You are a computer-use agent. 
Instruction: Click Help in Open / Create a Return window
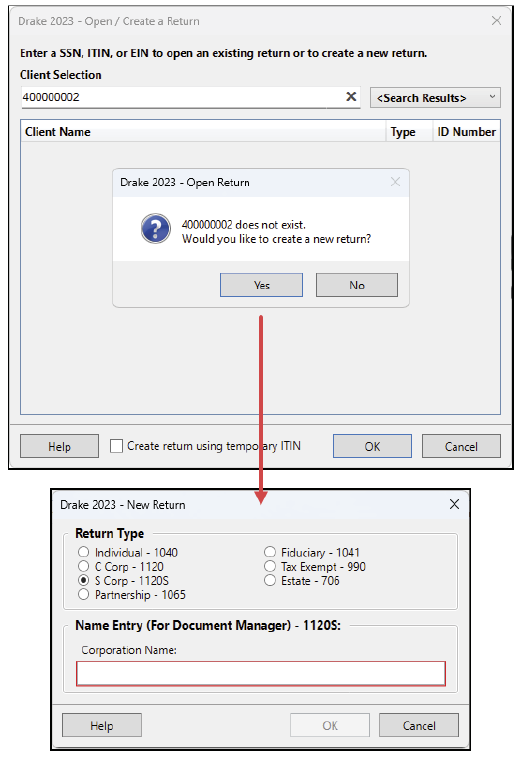tap(59, 446)
